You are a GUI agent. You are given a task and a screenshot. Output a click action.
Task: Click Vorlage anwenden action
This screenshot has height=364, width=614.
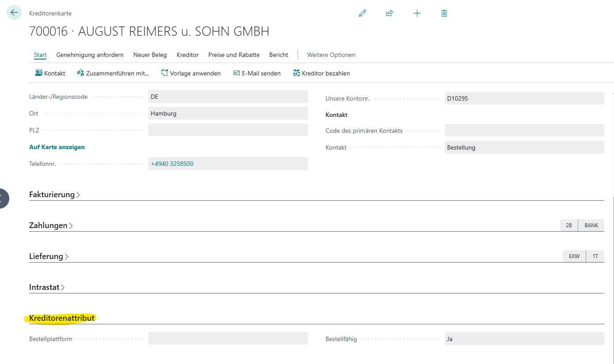191,73
